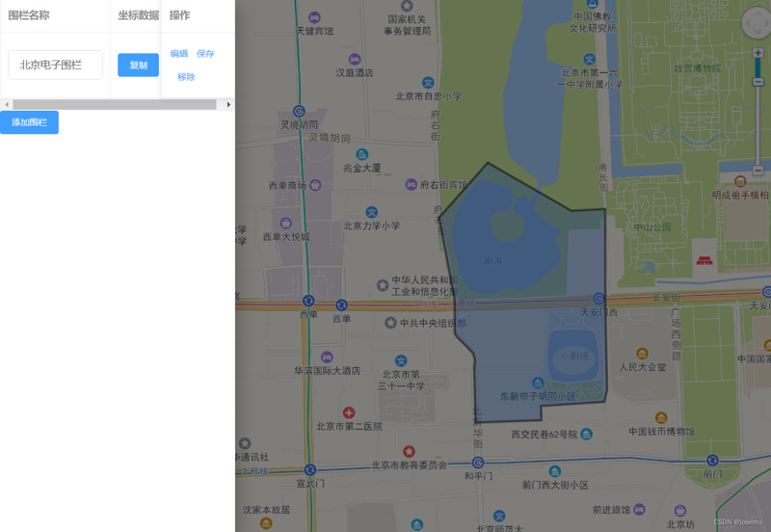Click the table horizontal scrollbar thumb

(x=115, y=104)
